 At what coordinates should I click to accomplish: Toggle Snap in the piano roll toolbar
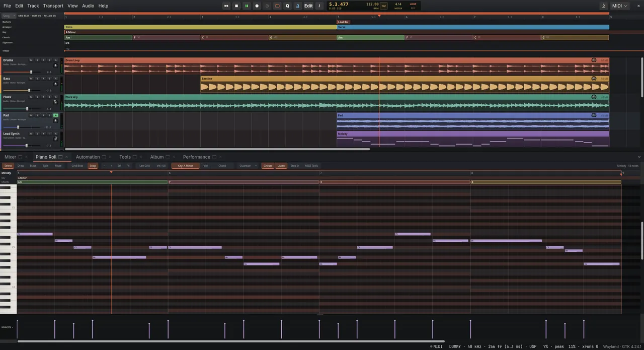point(93,166)
